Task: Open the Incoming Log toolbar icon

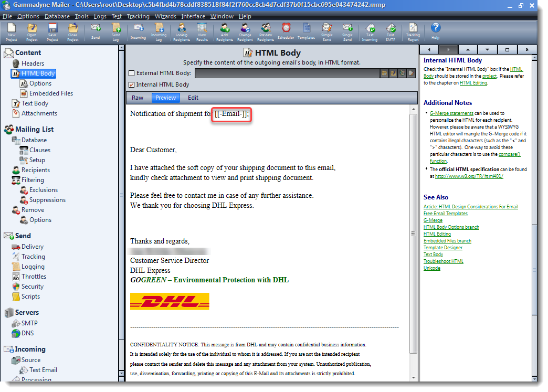Action: 159,32
